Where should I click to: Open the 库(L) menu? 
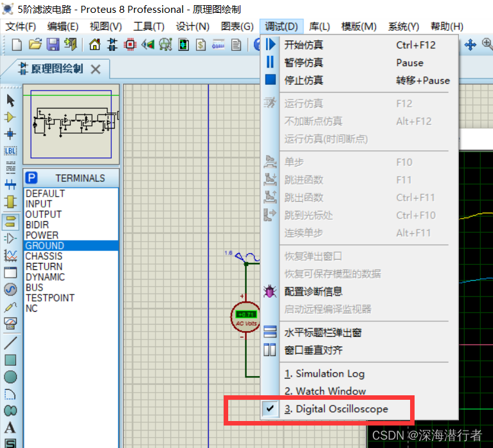(x=319, y=26)
